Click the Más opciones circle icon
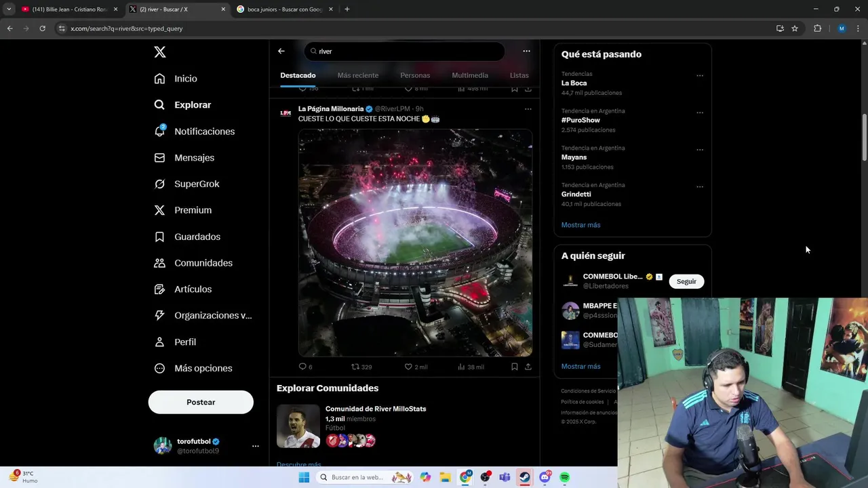The width and height of the screenshot is (868, 488). click(x=159, y=368)
